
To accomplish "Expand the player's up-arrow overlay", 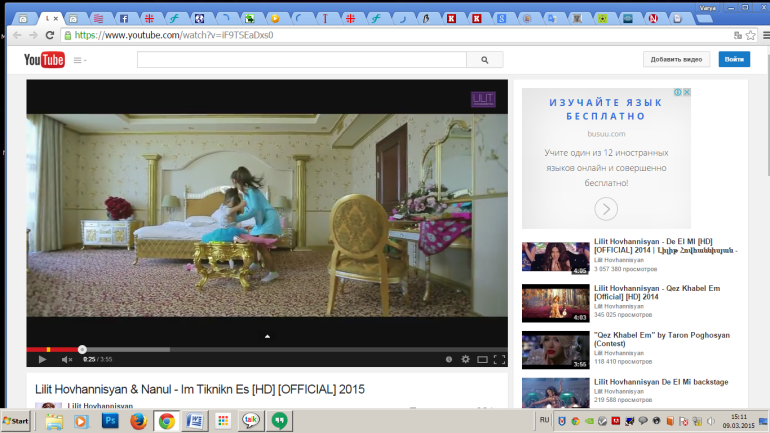I will (267, 336).
